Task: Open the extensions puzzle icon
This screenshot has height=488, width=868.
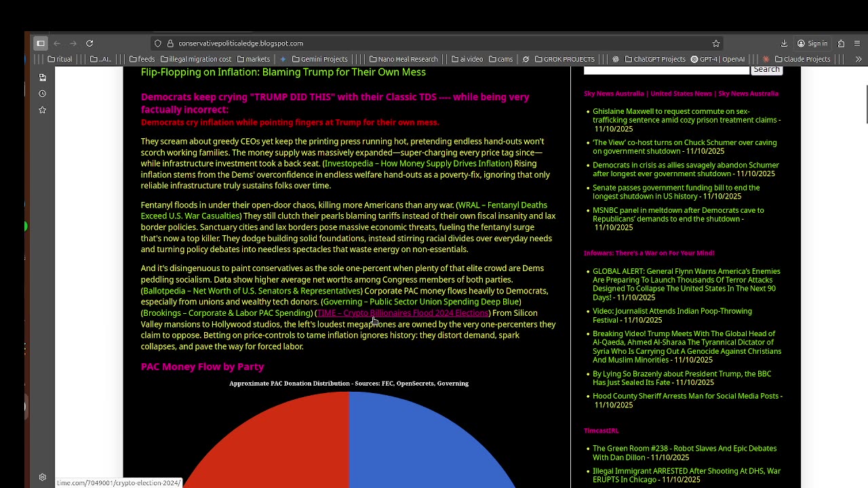Action: pyautogui.click(x=841, y=43)
